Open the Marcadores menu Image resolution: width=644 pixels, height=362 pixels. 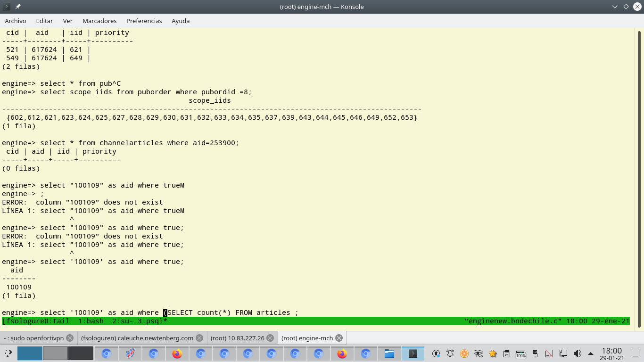click(x=99, y=21)
